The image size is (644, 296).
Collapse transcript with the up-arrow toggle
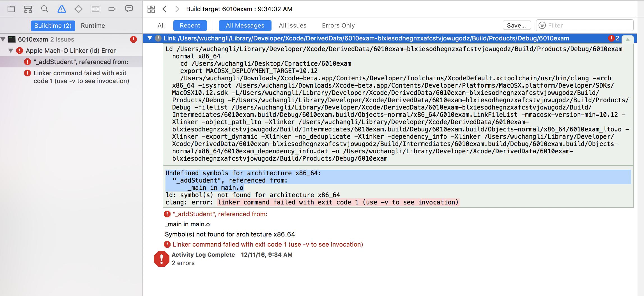tap(627, 40)
